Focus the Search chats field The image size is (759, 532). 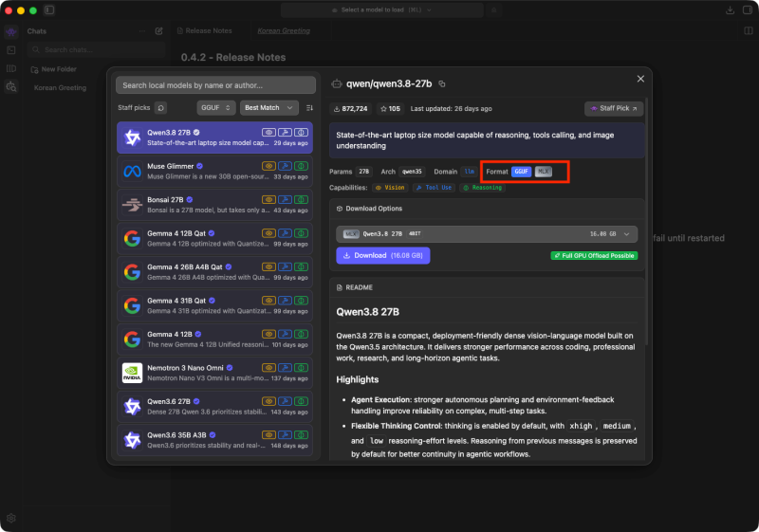[97, 50]
